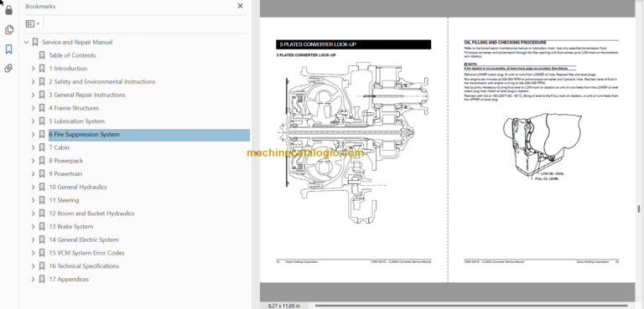Screen dimensions: 644x309
Task: Expand the 8 Powerpack chevron
Action: tap(34, 161)
